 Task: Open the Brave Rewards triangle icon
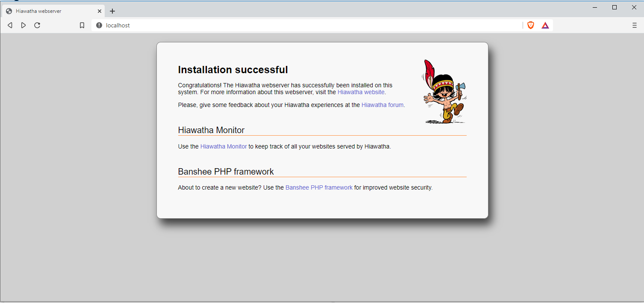[545, 25]
